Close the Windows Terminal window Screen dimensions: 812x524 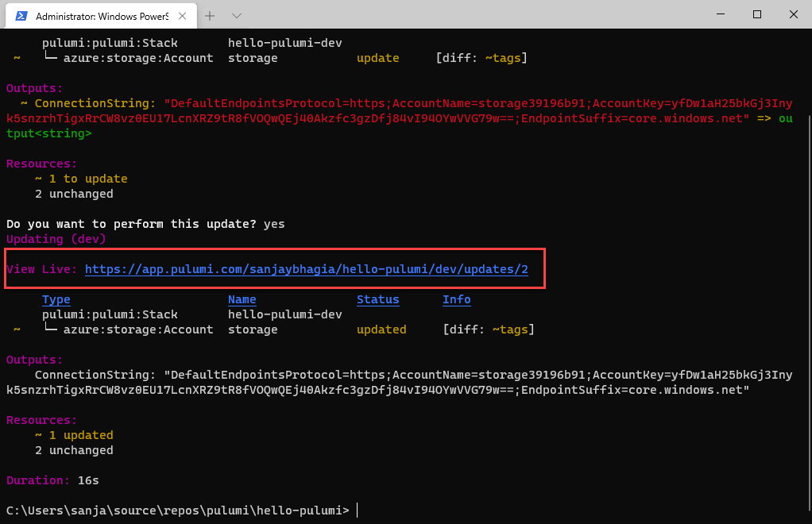tap(794, 14)
